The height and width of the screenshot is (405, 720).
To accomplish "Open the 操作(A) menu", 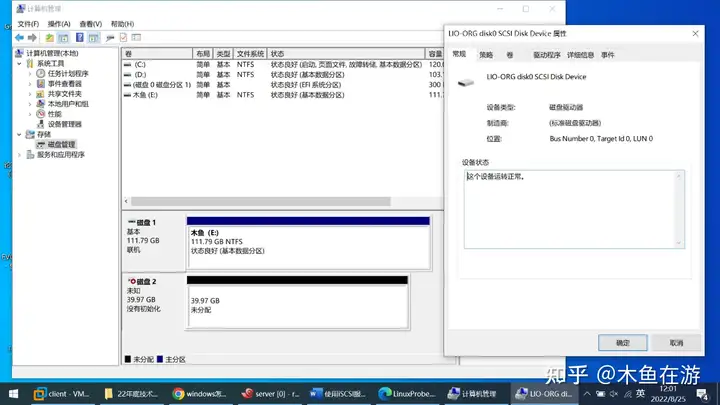I will tap(59, 24).
